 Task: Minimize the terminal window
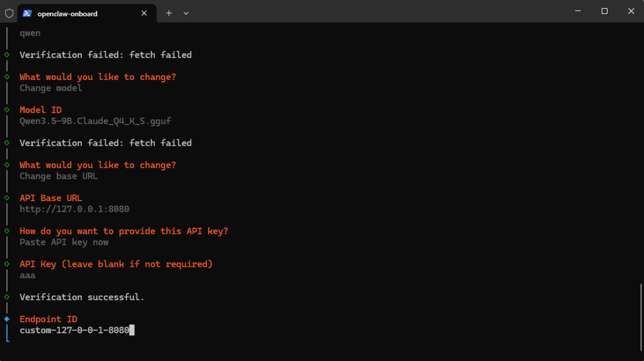576,11
